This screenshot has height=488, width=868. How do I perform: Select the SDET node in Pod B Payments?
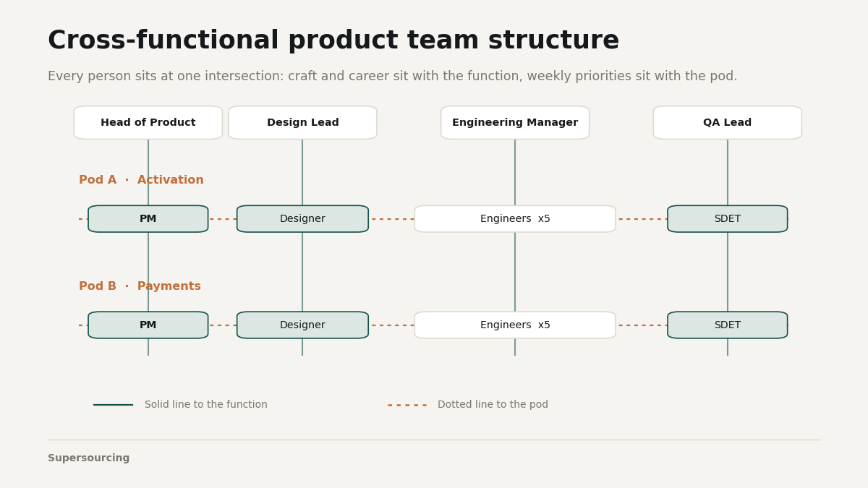728,325
